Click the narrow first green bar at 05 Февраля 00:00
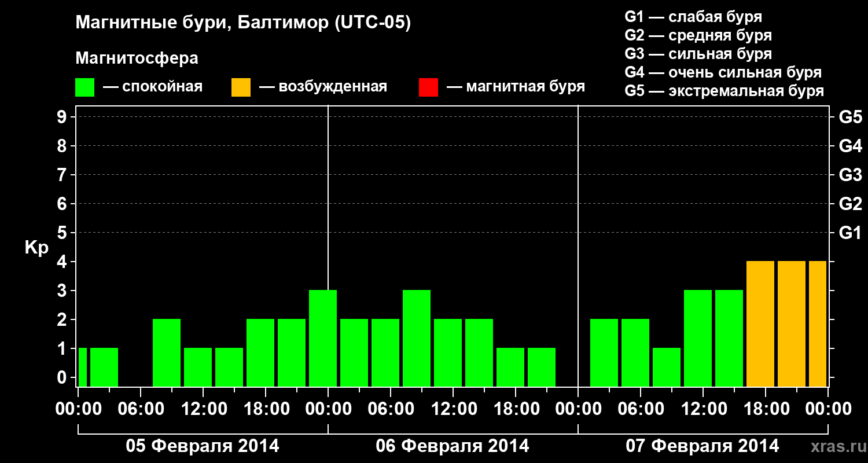This screenshot has width=868, height=463. pos(83,368)
